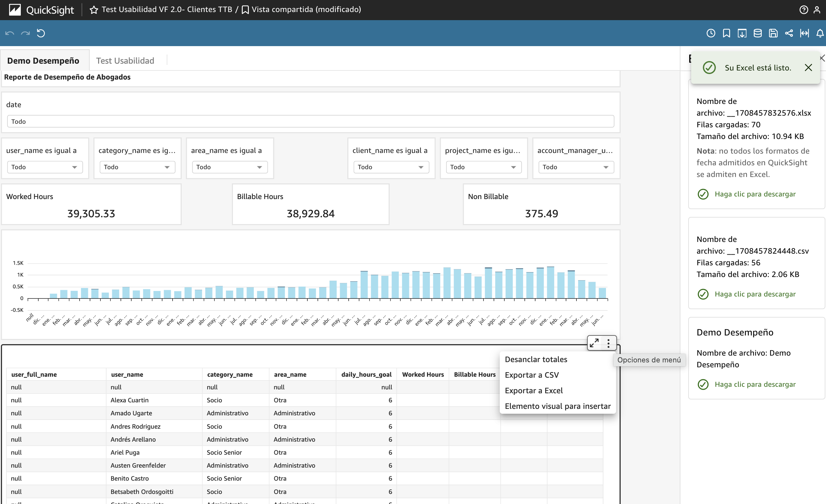The image size is (826, 504).
Task: Open the category_name filter dropdown
Action: point(137,167)
